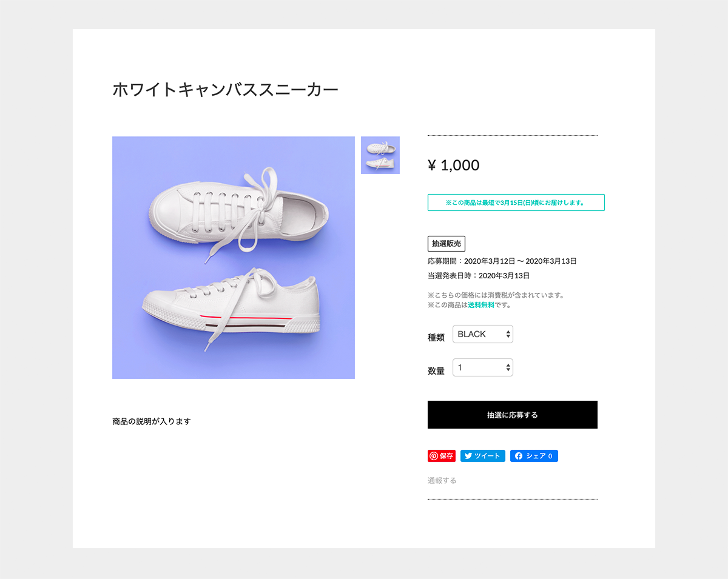The height and width of the screenshot is (579, 728).
Task: Click the arrows on the quantity selector
Action: click(x=508, y=367)
